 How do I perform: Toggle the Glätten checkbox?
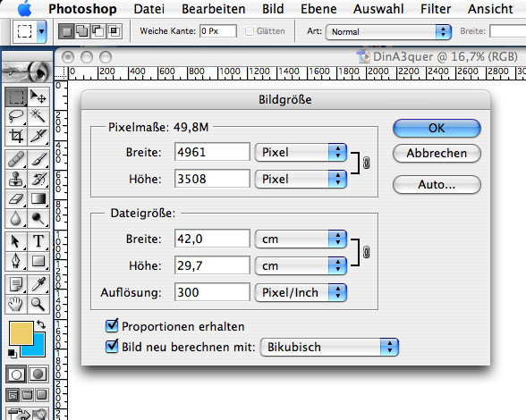pyautogui.click(x=250, y=31)
